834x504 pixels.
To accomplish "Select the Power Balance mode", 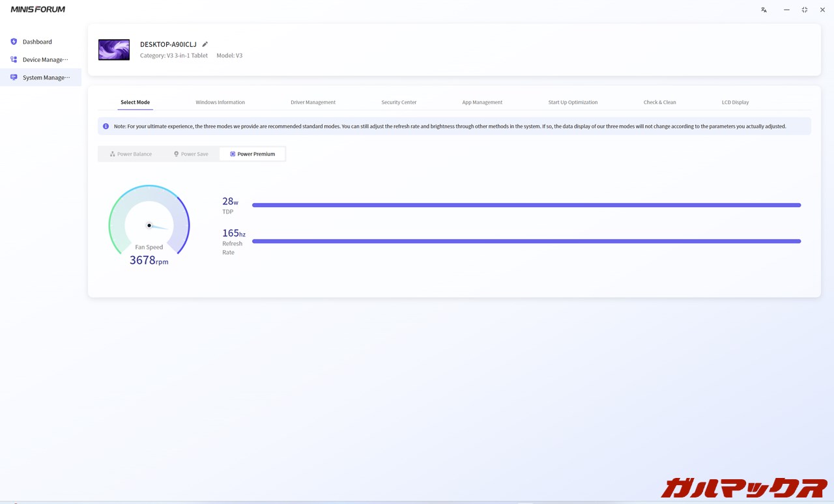I will 131,154.
